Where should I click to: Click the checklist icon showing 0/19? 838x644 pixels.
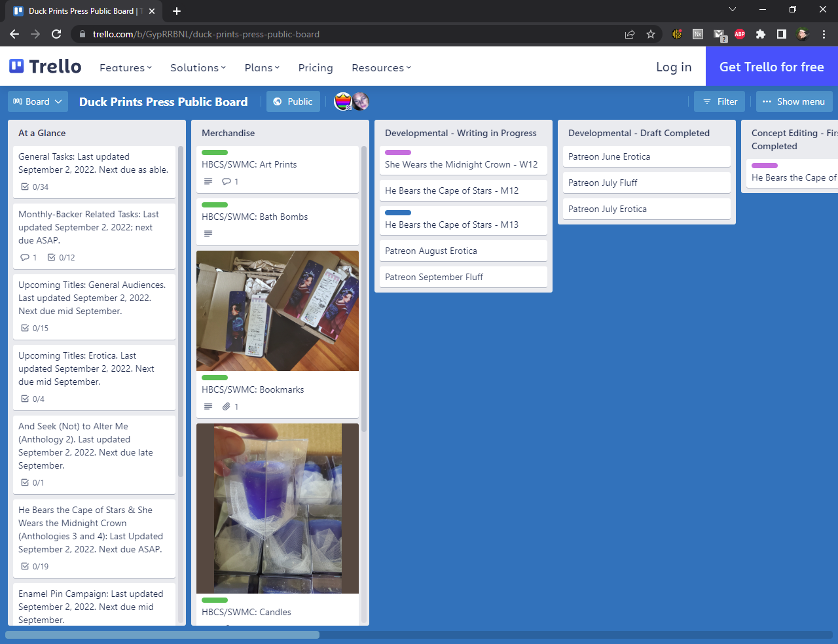[x=25, y=566]
